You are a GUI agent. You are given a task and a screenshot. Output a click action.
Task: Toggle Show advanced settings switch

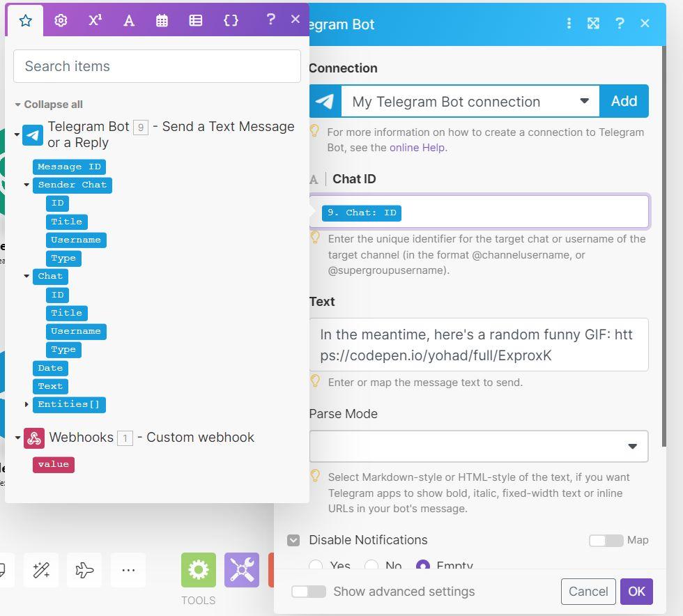tap(309, 592)
